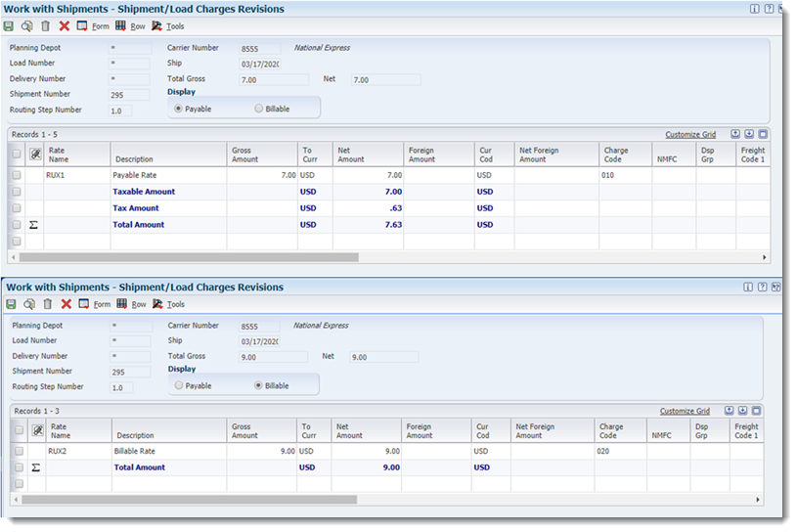Open the Tools menu in lower window
The height and width of the screenshot is (532, 797).
176,304
